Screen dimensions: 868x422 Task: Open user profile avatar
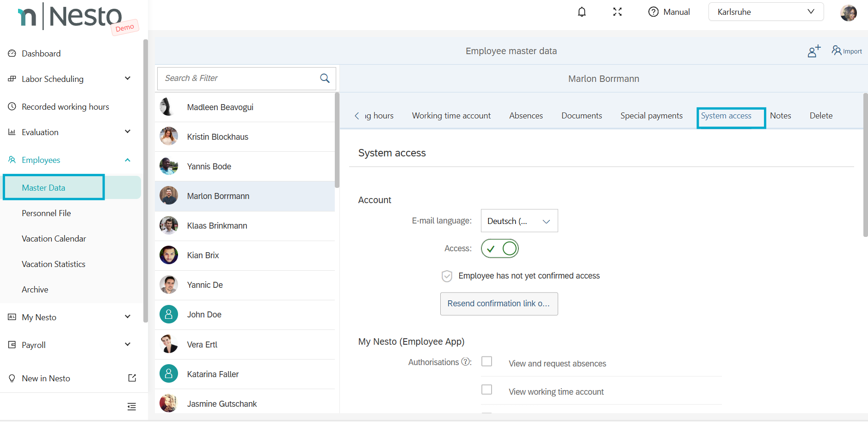point(848,12)
